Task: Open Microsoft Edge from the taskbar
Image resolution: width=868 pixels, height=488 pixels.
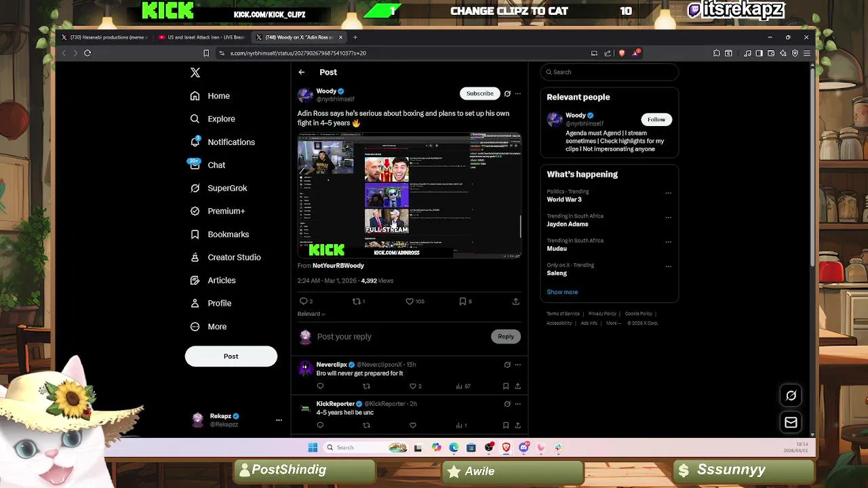Action: [454, 447]
